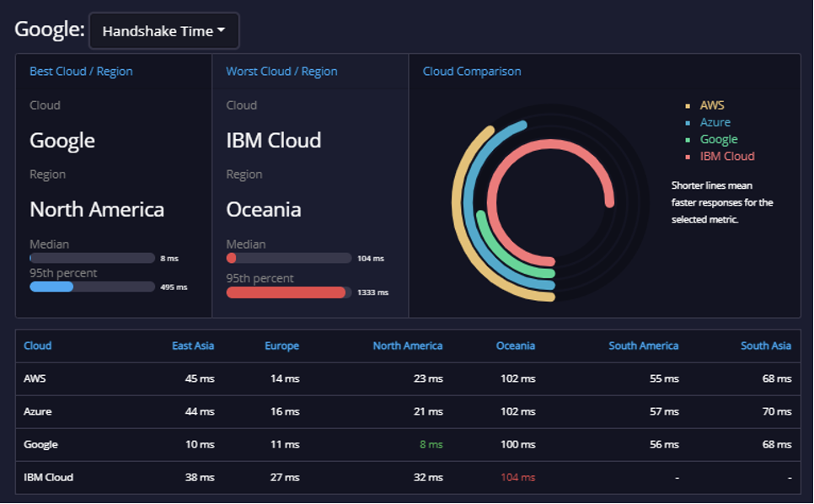
Task: Click Azure North America value 21 ms
Action: point(428,411)
